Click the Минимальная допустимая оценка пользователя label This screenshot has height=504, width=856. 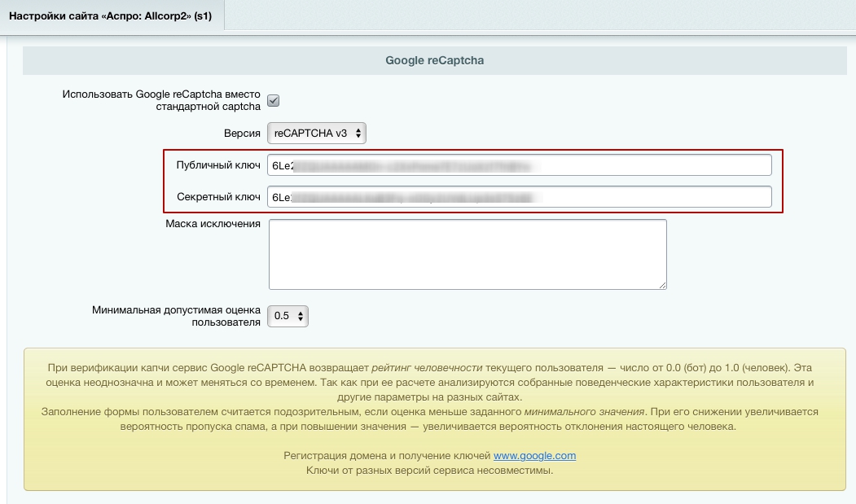176,316
